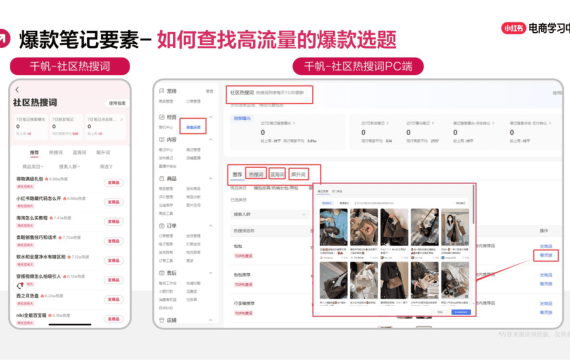Screen dimensions: 570x360
Task: Tap 发商品 beside 卖鞋销售技巧和话术
Action: coord(113,241)
